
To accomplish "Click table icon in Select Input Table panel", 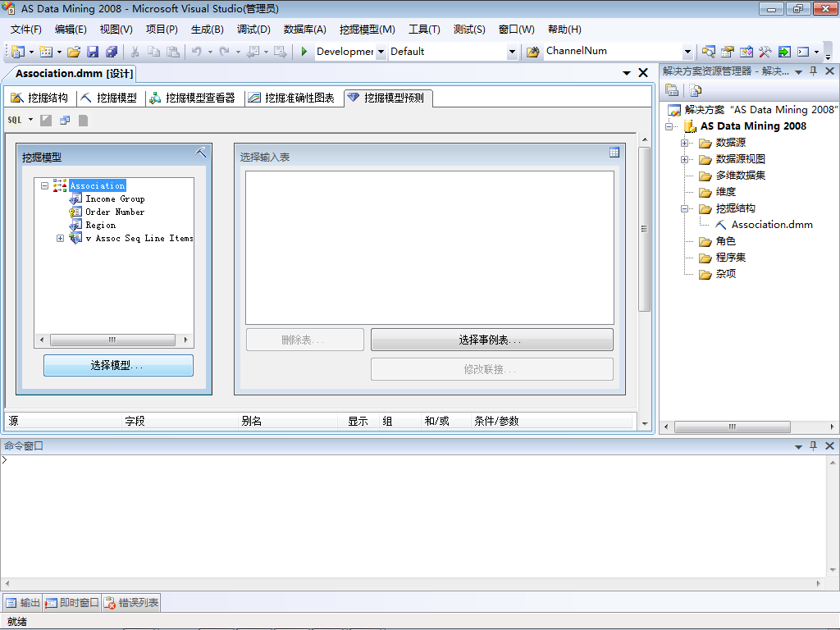I will 614,152.
